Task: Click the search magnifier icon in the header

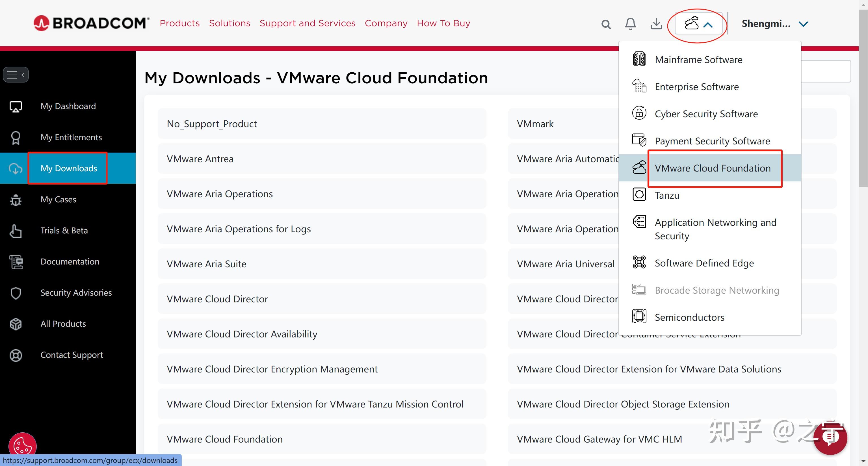Action: click(606, 24)
